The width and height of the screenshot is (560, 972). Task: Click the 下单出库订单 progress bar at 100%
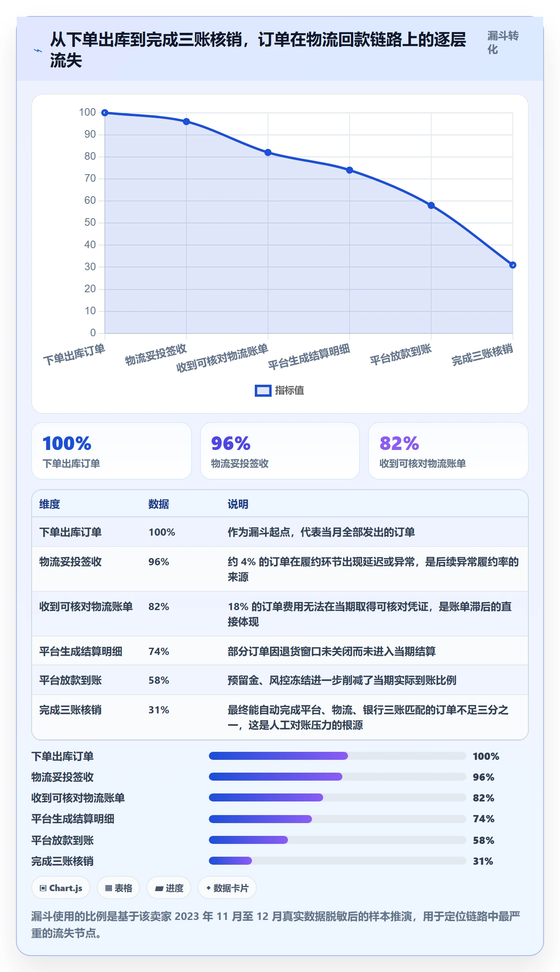(338, 756)
